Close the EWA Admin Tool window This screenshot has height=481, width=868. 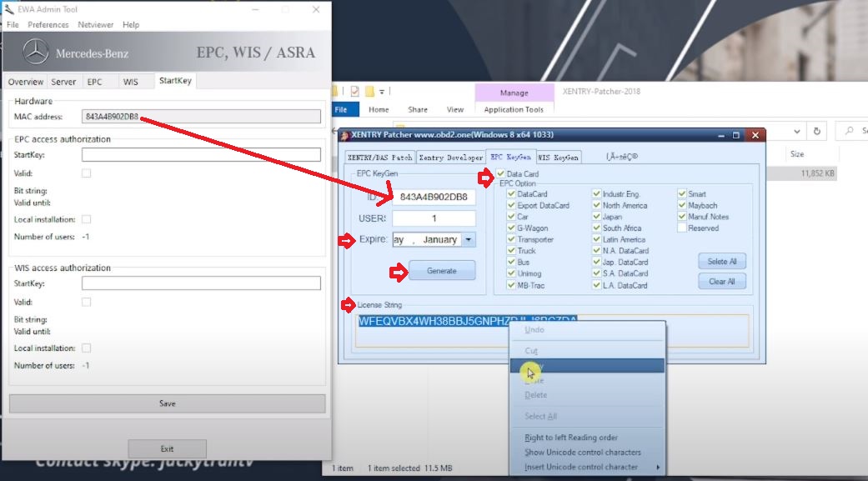coord(316,9)
